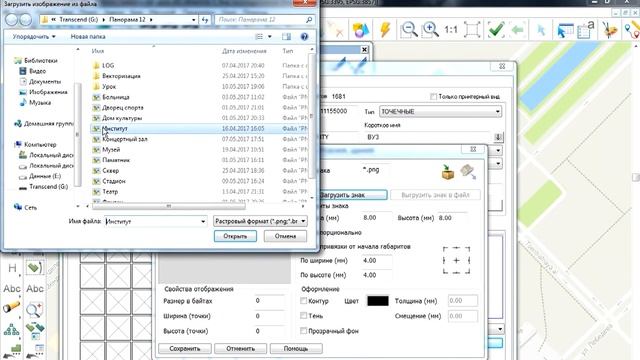Image resolution: width=640 pixels, height=360 pixels.
Task: Sort files by 'Имя' column header
Action: click(98, 51)
